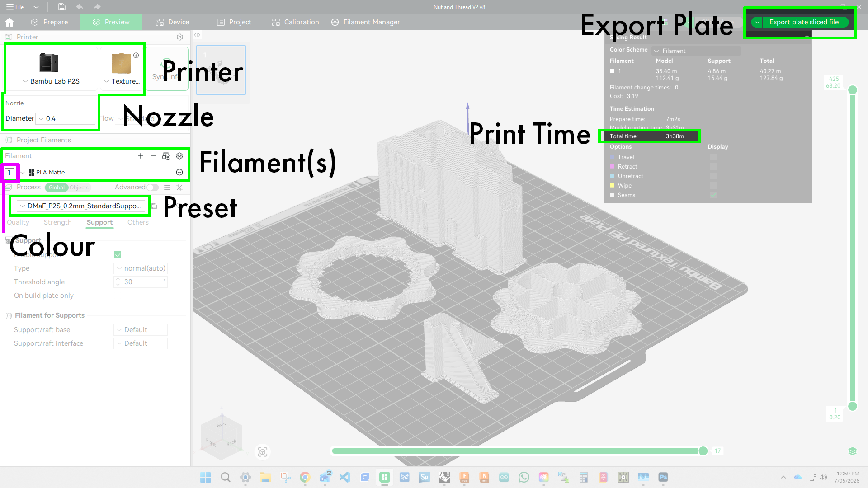
Task: Enable Retract display checkbox
Action: coord(713,167)
